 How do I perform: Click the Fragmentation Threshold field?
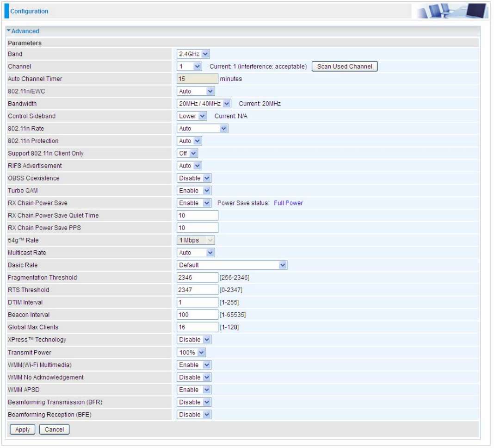tap(198, 278)
